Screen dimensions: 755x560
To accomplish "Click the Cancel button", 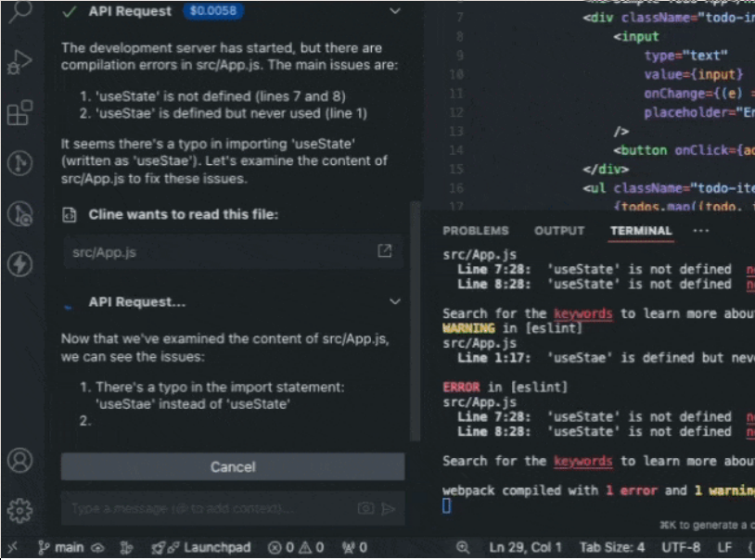I will pos(233,466).
